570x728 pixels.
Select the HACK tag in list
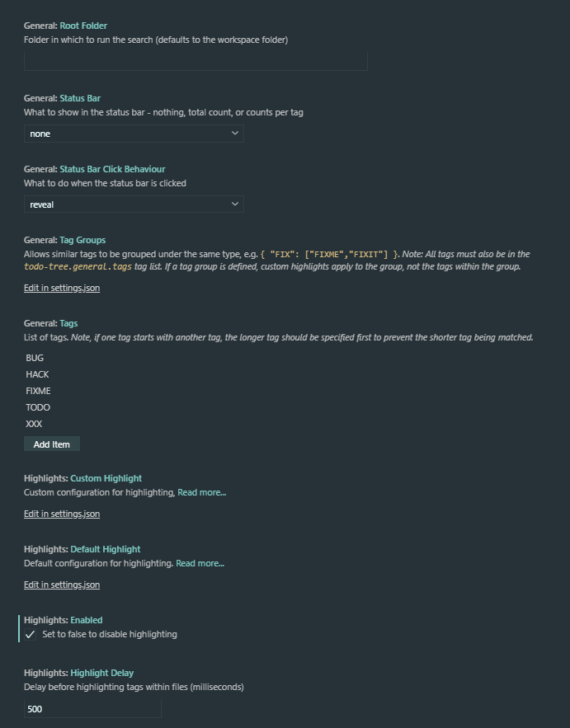[x=37, y=374]
